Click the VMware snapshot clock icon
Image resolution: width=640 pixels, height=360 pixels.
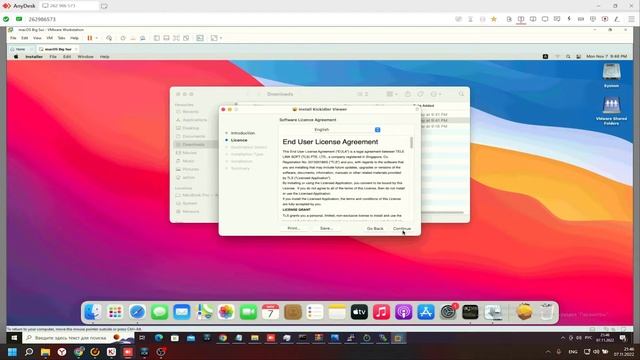[x=123, y=38]
